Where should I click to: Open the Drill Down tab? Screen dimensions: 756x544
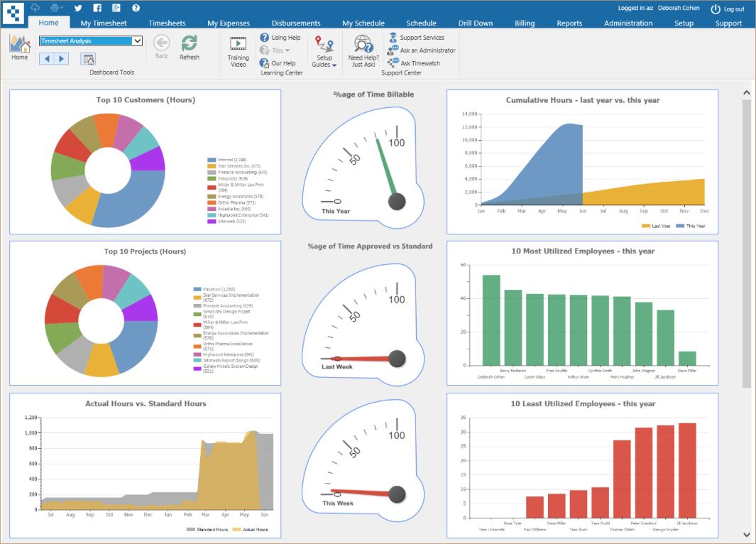point(476,23)
